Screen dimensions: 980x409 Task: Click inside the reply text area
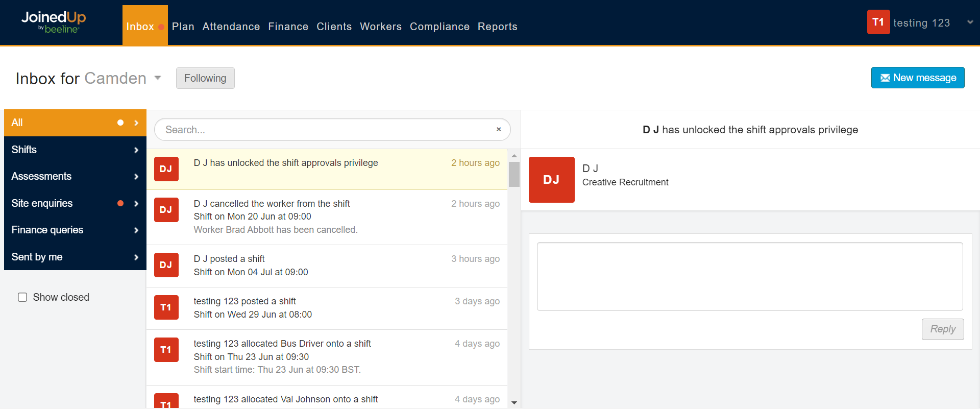click(749, 276)
